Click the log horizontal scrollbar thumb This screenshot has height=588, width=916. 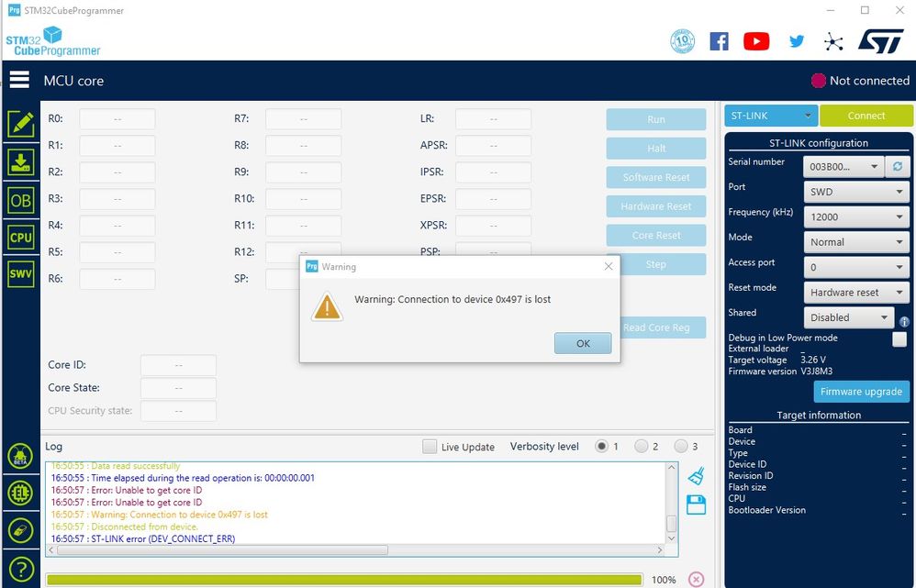[222, 550]
